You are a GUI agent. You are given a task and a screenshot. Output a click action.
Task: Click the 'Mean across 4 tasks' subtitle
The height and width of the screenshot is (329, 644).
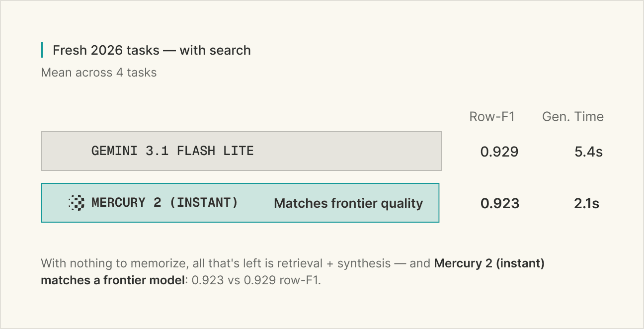(x=99, y=73)
